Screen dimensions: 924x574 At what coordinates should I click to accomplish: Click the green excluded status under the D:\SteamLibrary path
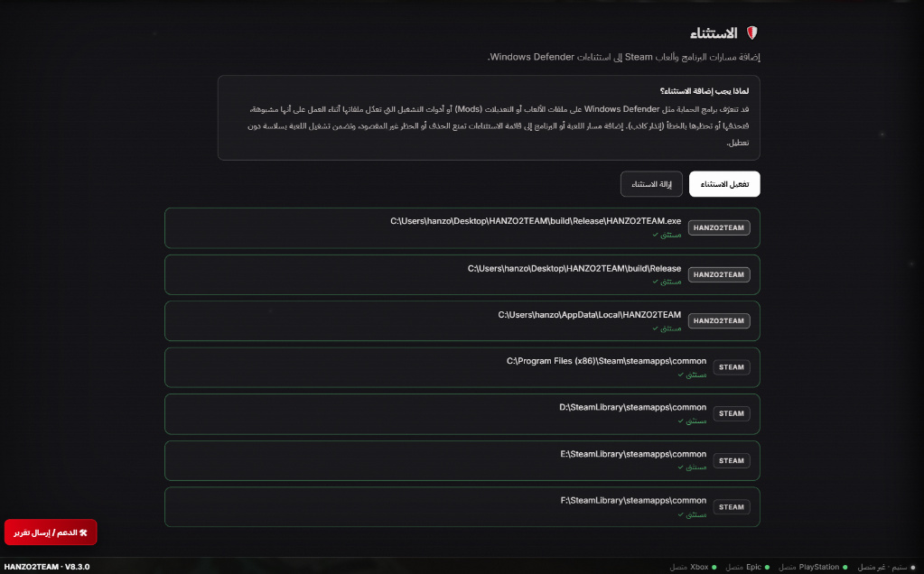(692, 421)
